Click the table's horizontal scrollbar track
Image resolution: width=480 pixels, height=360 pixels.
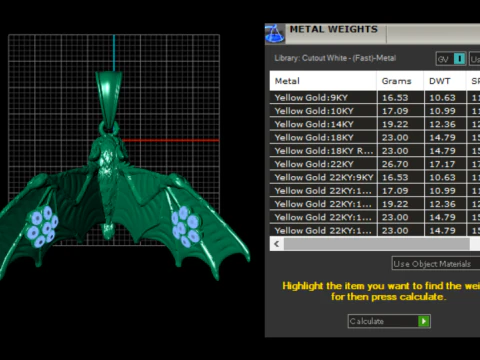(x=377, y=244)
